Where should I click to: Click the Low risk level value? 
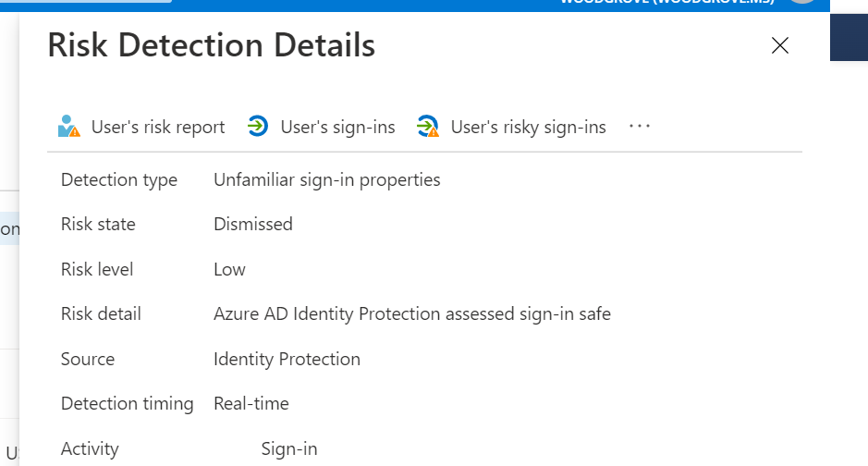point(229,270)
